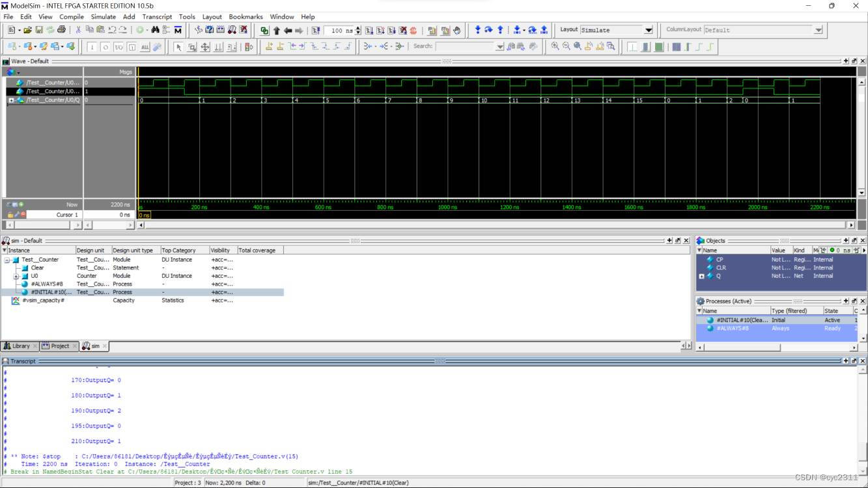Click the Zoom Out magnifier icon

pyautogui.click(x=566, y=46)
